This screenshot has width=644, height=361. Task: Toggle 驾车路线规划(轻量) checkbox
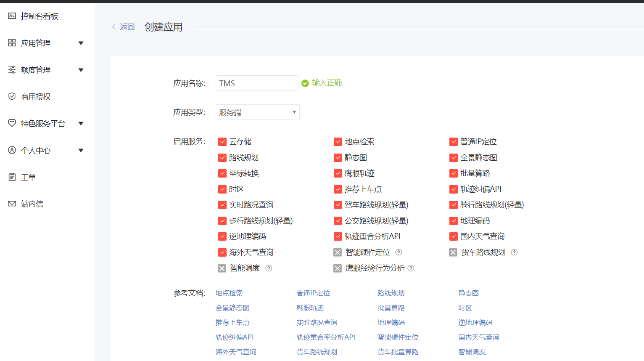coord(338,205)
